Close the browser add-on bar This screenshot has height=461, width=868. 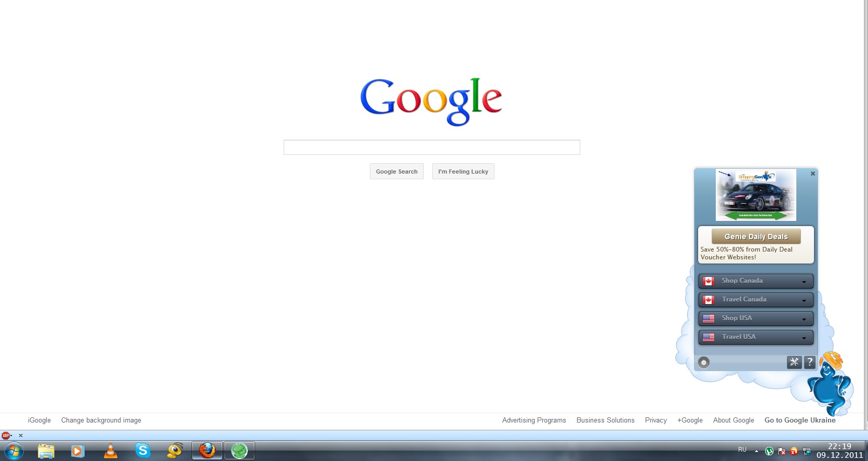[21, 436]
